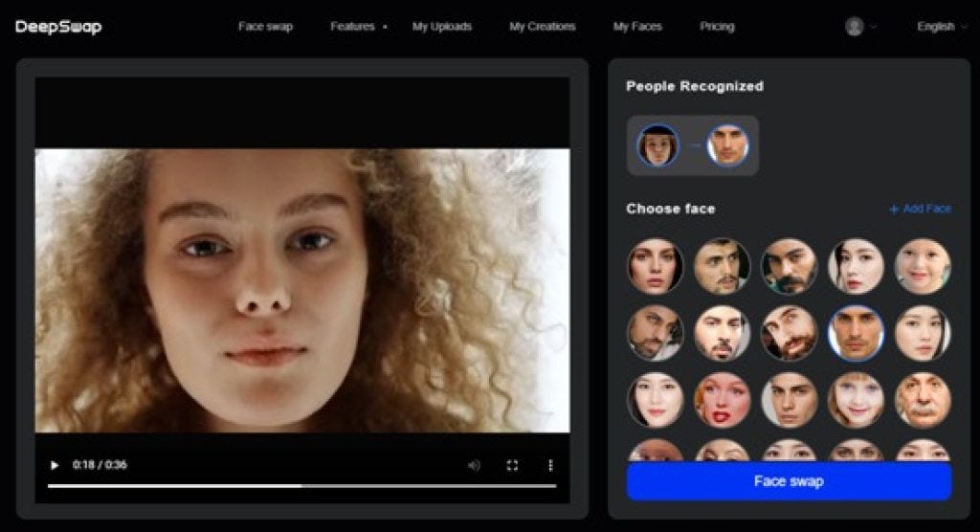This screenshot has width=980, height=532.
Task: Choose goateed man second in second row
Action: click(722, 333)
